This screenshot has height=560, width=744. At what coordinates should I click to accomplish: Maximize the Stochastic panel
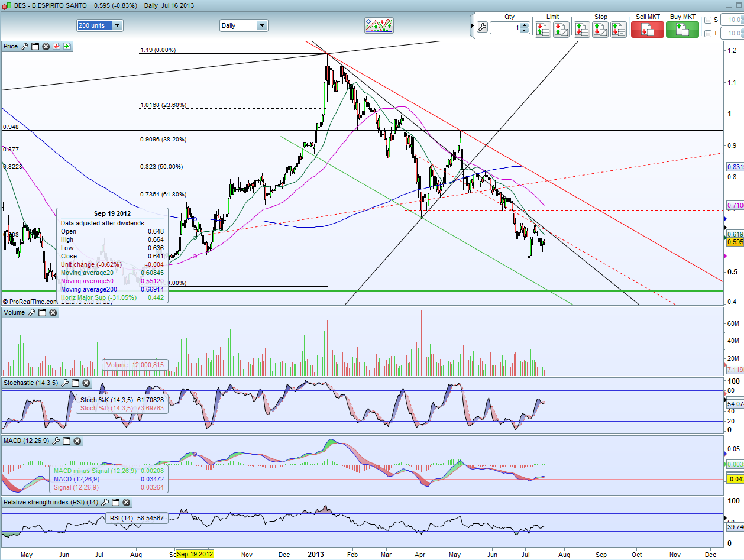point(75,383)
